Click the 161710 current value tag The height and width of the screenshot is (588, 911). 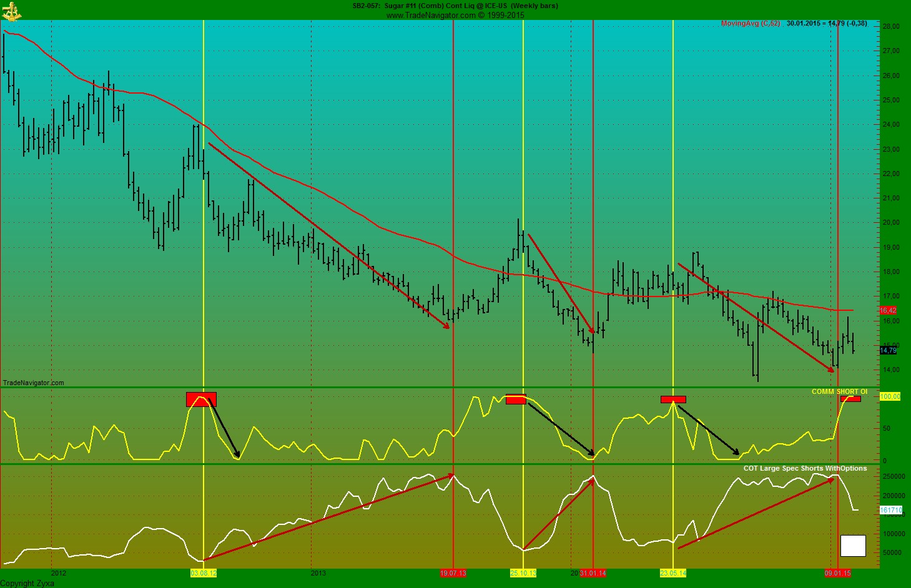click(x=891, y=511)
